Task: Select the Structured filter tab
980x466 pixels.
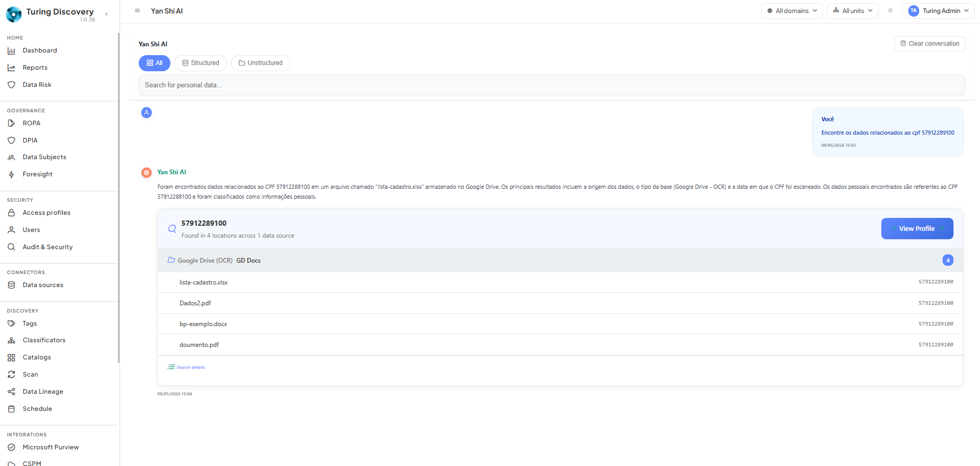Action: pos(201,63)
